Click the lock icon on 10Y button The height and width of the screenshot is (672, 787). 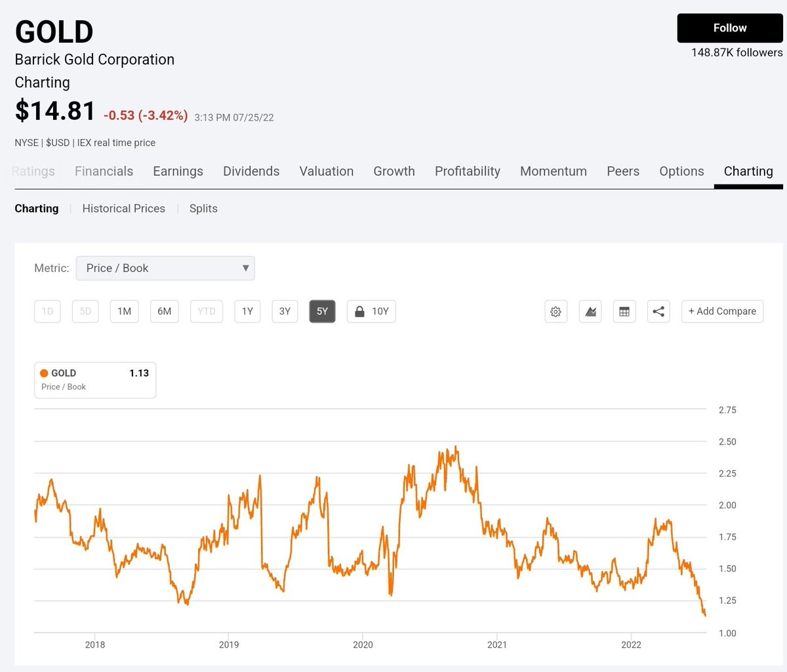359,311
